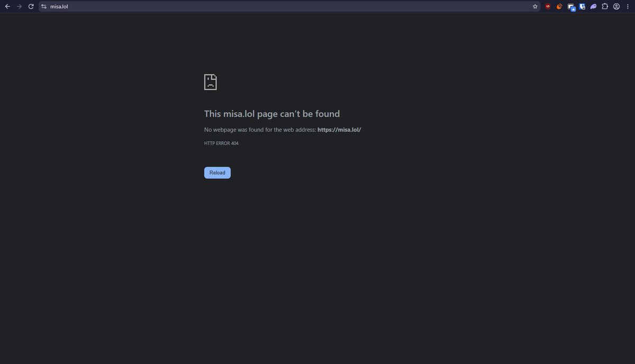
Task: Focus the address bar showing misa.lol
Action: [x=288, y=6]
